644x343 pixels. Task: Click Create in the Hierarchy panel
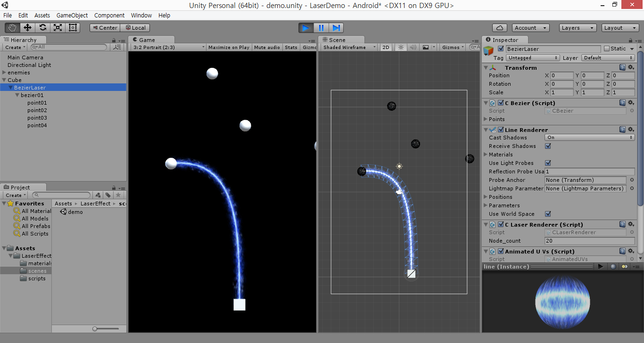pos(14,47)
